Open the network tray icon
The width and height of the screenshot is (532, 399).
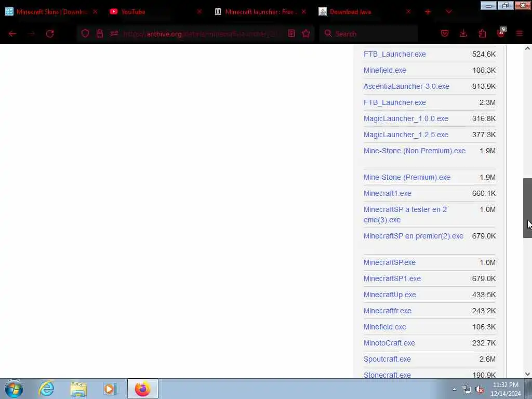(467, 390)
